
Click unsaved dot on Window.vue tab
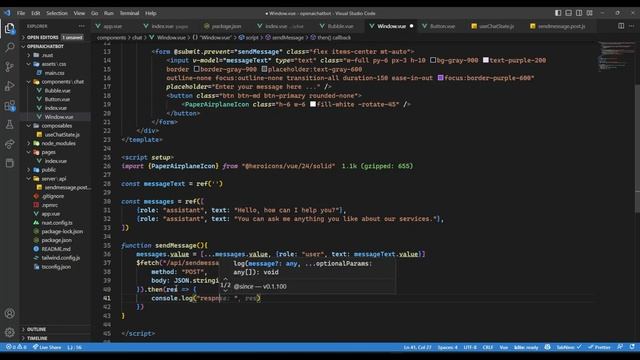pos(411,26)
